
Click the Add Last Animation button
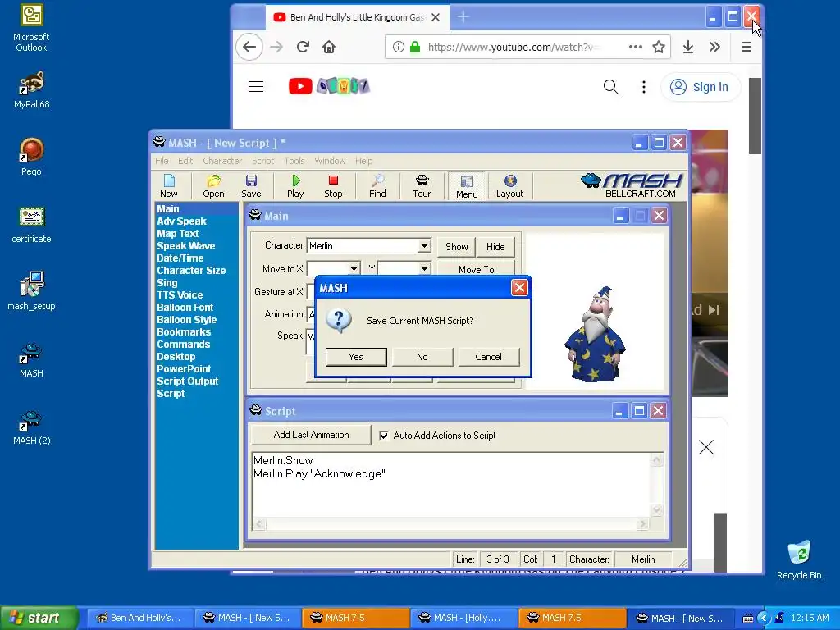pyautogui.click(x=311, y=435)
